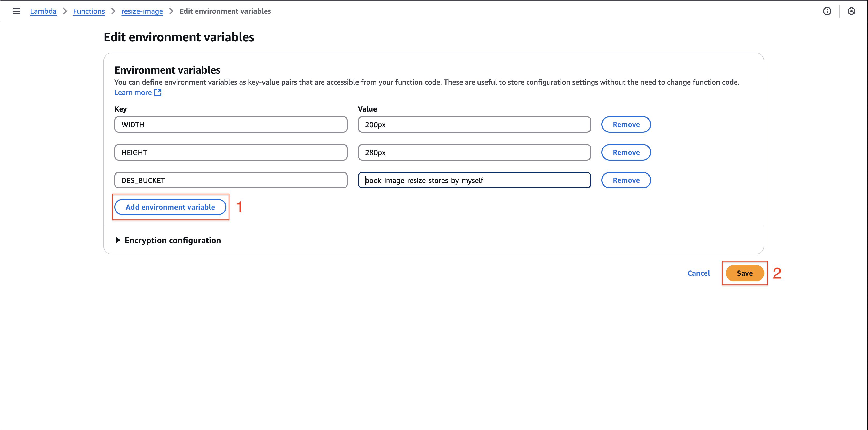Remove the WIDTH environment variable
The height and width of the screenshot is (430, 868).
626,124
